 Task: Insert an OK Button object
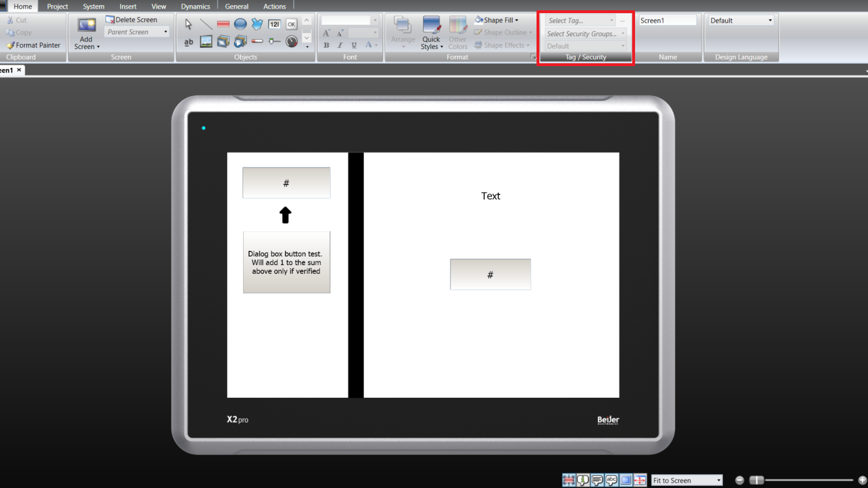pos(292,24)
